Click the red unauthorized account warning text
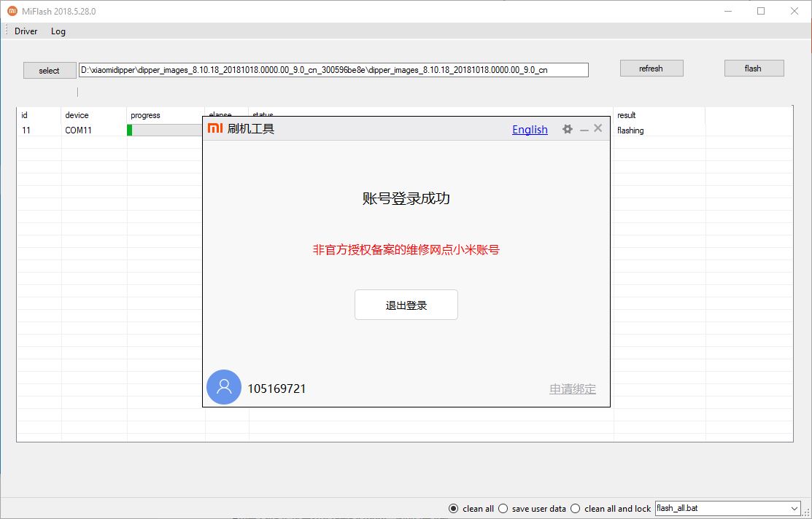 coord(406,250)
